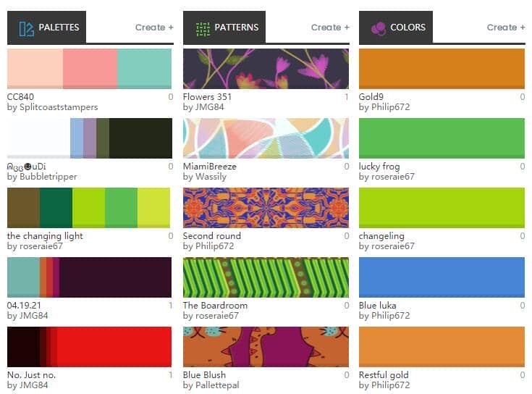
Task: Click the green Patterns grid icon
Action: coord(203,29)
